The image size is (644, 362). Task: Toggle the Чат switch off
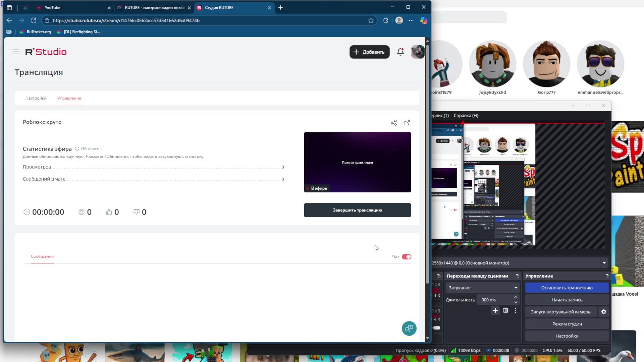406,257
